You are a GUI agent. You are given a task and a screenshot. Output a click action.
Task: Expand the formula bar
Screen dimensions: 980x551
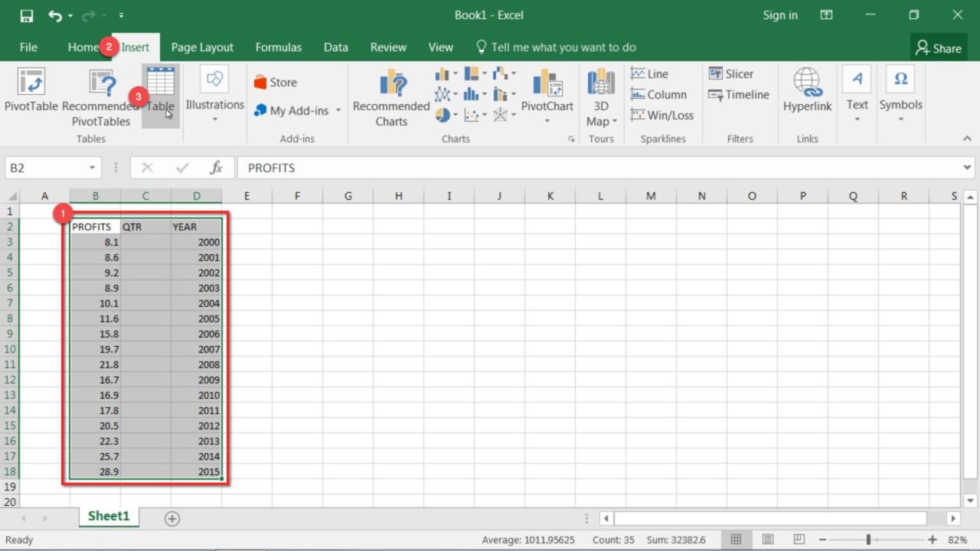[966, 167]
